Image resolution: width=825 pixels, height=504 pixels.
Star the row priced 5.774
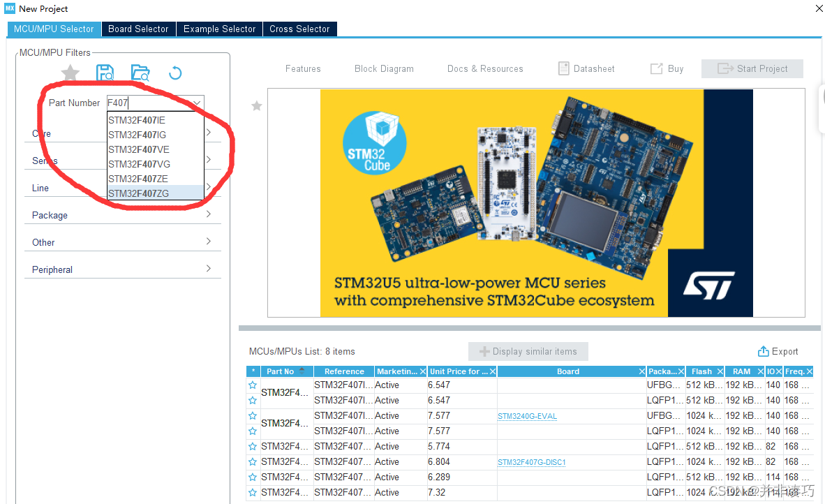tap(253, 446)
